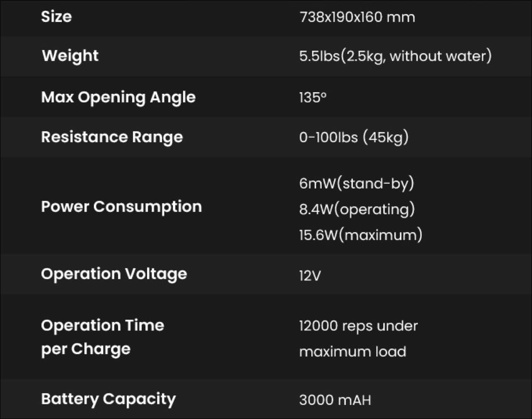532x419 pixels.
Task: Click the 8.4W(operating) text
Action: 357,209
